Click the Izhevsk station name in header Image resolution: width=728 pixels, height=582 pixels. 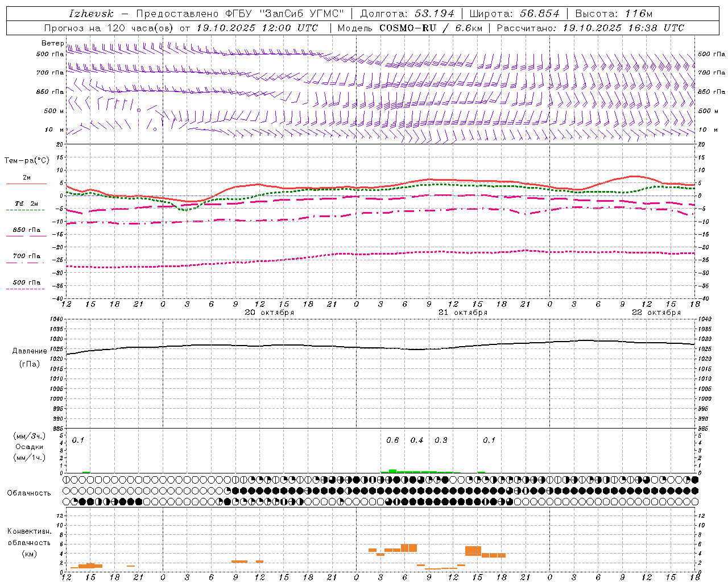pyautogui.click(x=91, y=14)
